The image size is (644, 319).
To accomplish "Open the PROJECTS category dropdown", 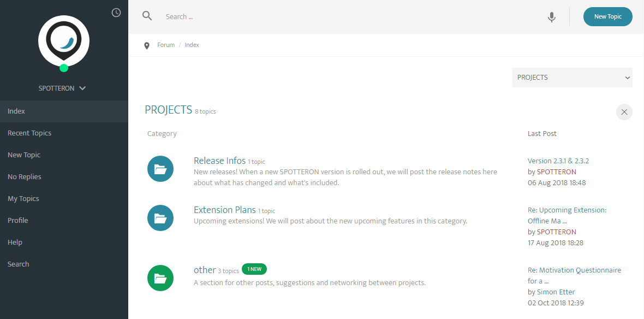I will point(572,78).
